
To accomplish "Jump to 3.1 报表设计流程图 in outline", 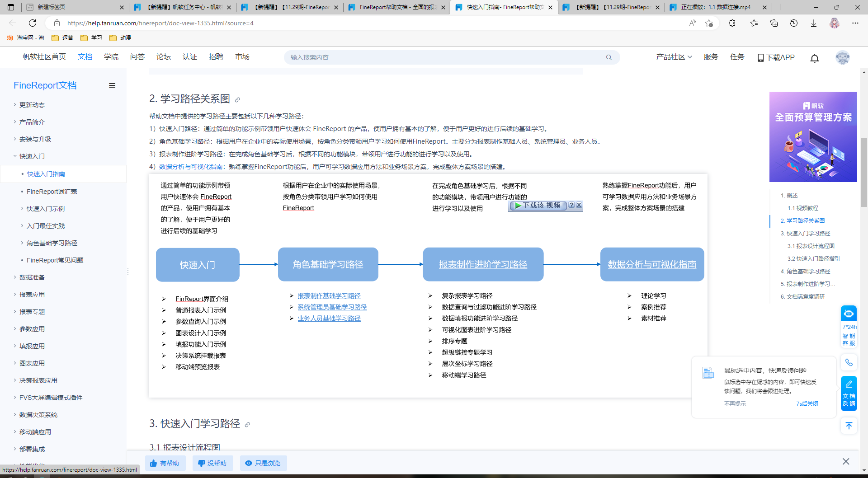I will pos(811,246).
